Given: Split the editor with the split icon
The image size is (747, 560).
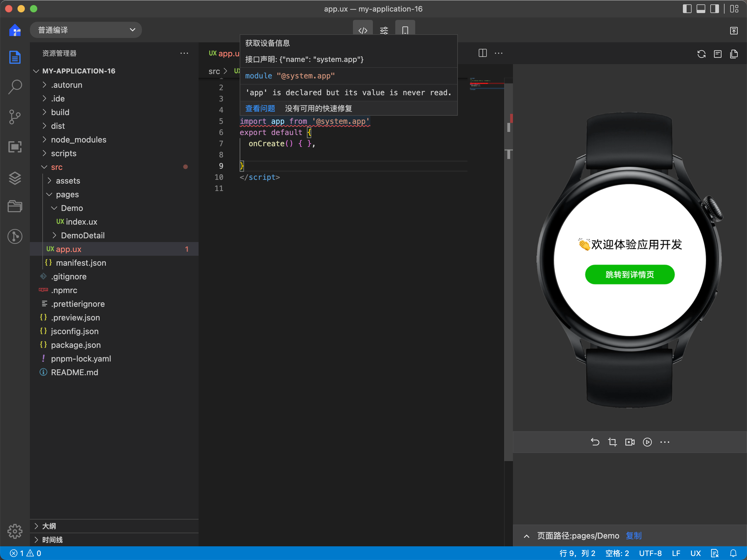Looking at the screenshot, I should coord(482,53).
